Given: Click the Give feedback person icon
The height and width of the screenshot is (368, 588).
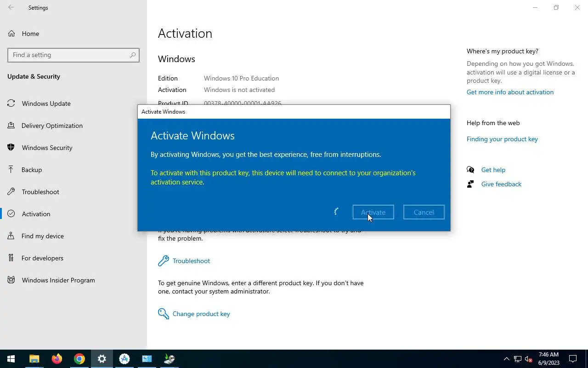Looking at the screenshot, I should pos(470,184).
